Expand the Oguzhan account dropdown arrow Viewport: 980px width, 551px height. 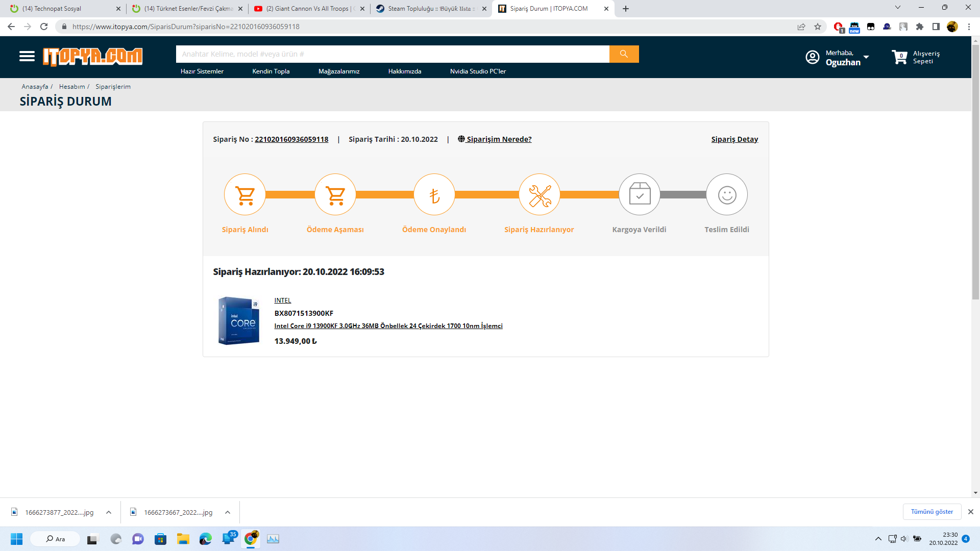click(866, 57)
